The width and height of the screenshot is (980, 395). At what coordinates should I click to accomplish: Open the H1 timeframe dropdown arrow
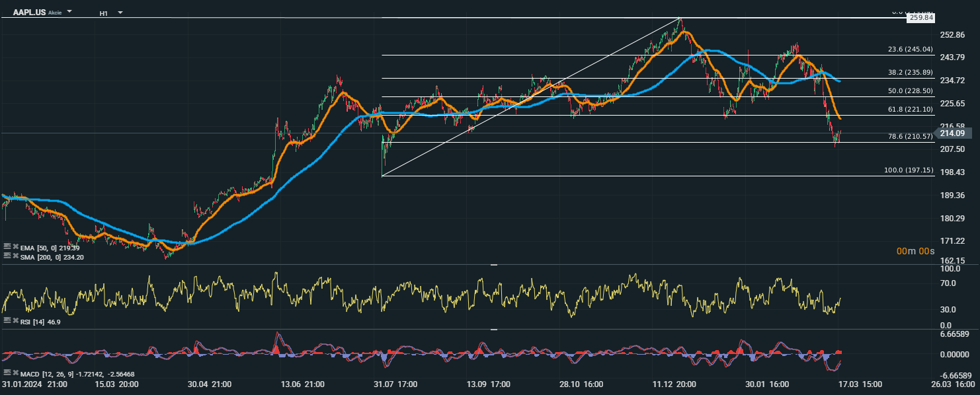pyautogui.click(x=120, y=13)
